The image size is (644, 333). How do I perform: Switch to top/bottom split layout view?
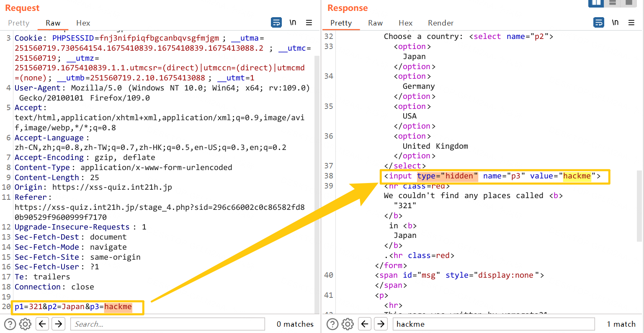pos(613,3)
